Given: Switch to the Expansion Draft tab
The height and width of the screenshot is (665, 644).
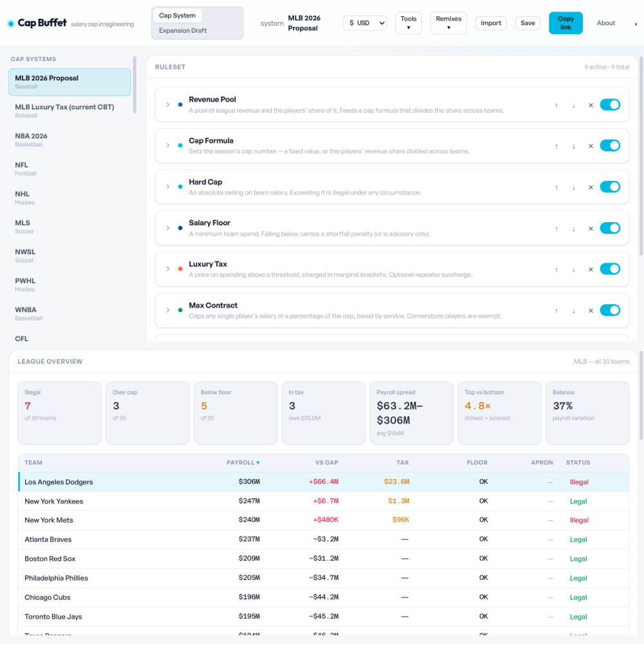Looking at the screenshot, I should [183, 30].
